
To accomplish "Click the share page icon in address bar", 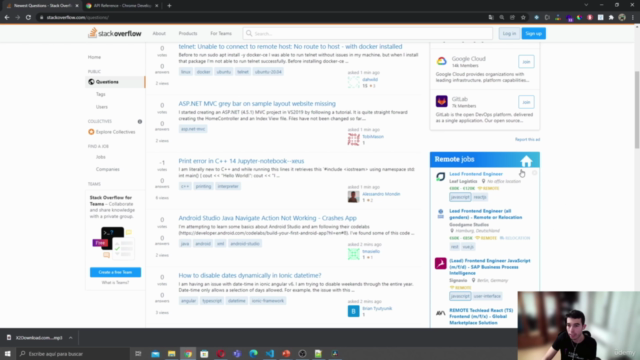I will [x=512, y=18].
